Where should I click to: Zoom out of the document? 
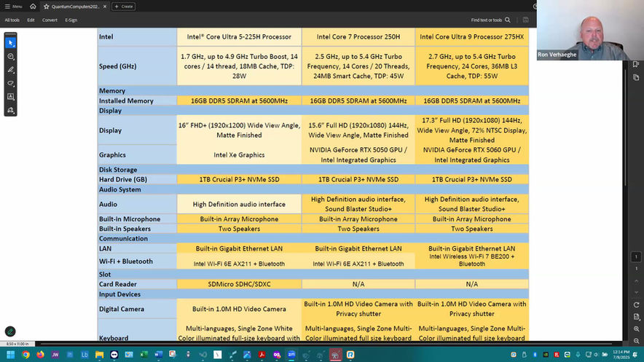636,341
